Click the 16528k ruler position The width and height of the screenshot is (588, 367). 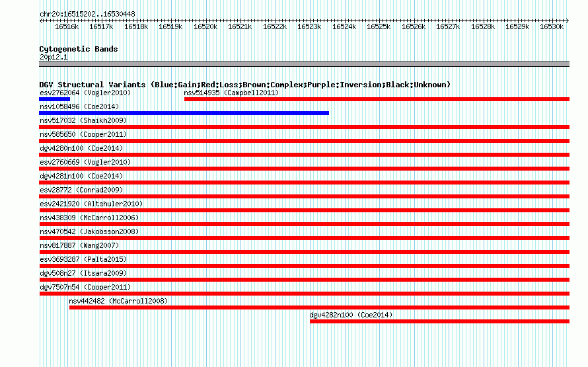[483, 26]
